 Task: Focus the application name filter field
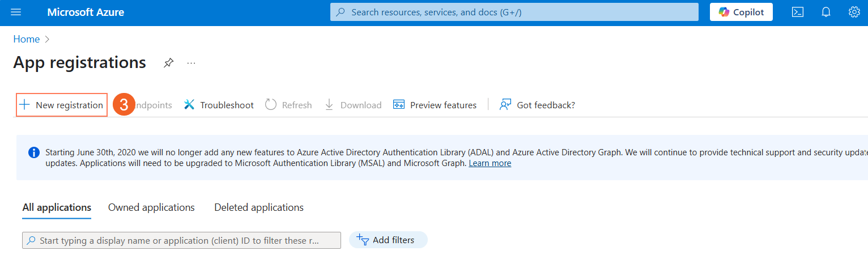(x=181, y=240)
